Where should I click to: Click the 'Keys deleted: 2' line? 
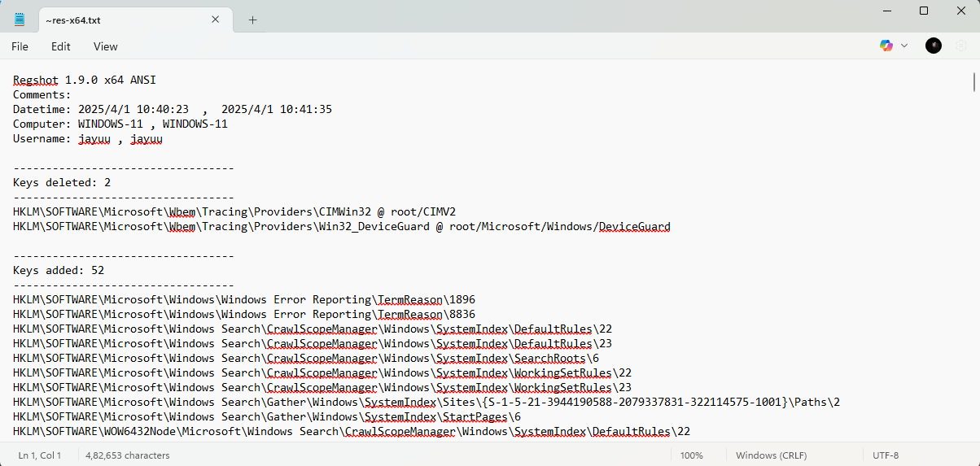click(x=62, y=182)
